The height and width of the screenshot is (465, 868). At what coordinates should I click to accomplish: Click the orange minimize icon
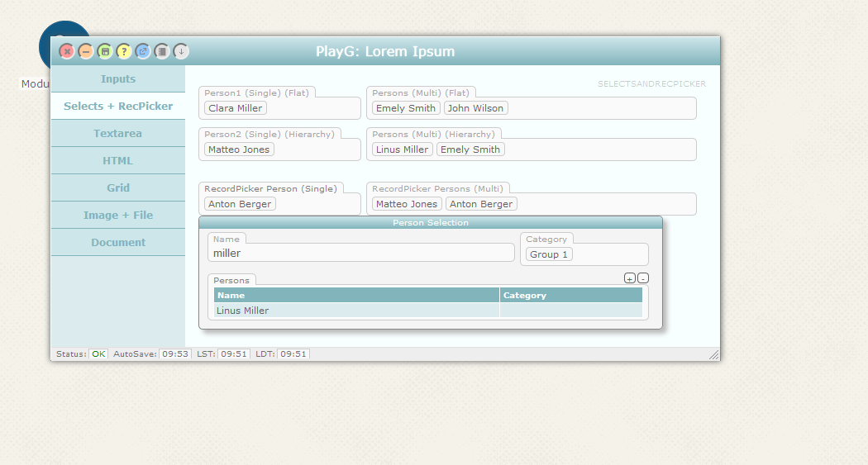86,51
